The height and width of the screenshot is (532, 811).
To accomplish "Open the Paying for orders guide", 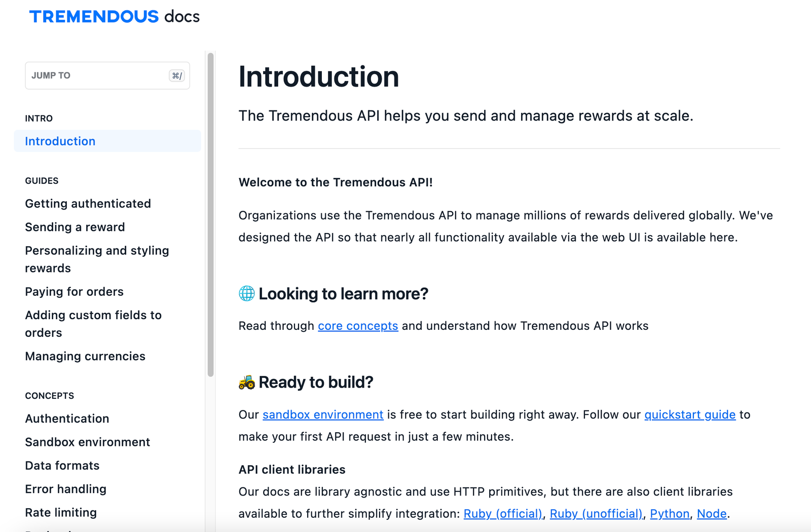I will coord(75,292).
